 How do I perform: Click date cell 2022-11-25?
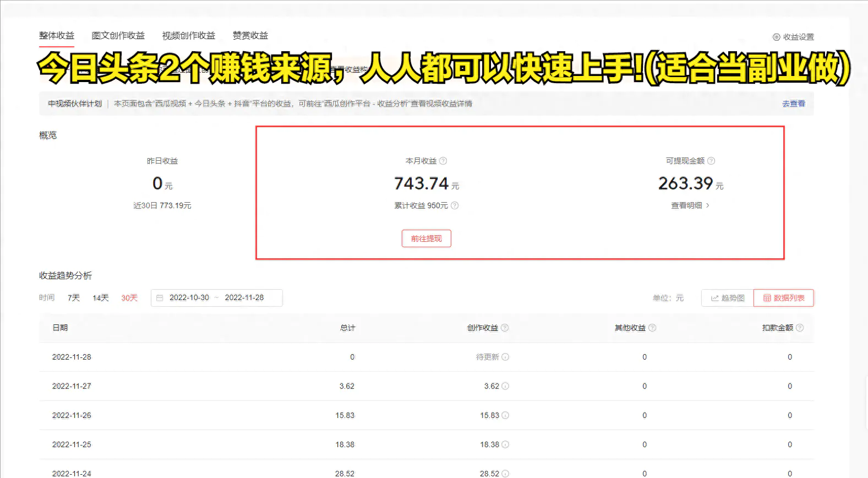pos(72,444)
